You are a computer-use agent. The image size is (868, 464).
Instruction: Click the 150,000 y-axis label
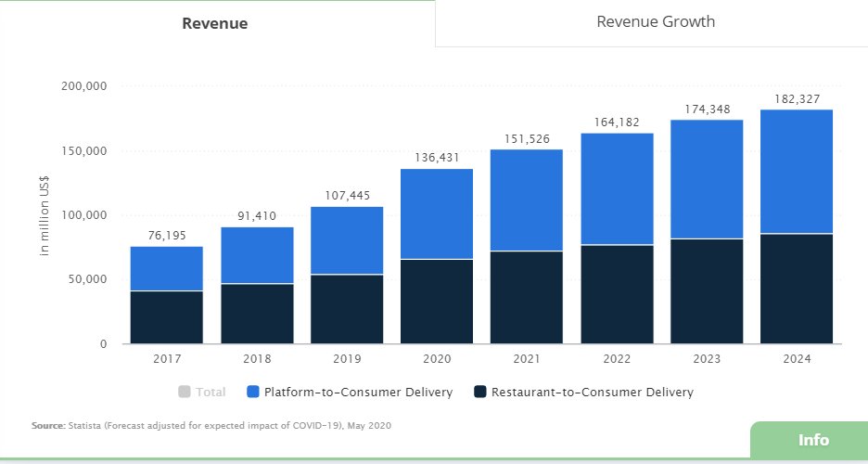point(84,151)
